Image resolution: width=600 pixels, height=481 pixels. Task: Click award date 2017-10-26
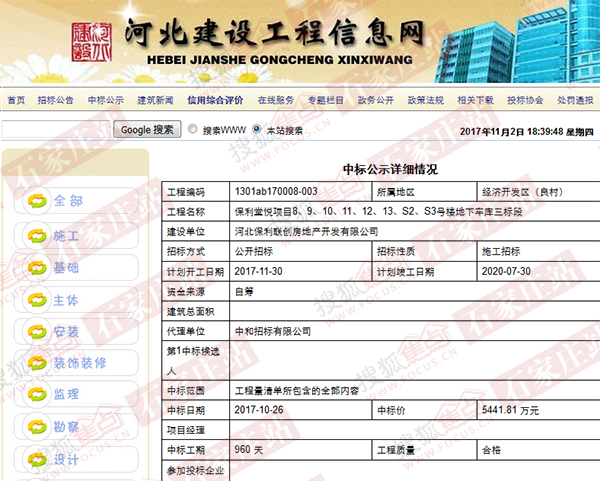[259, 410]
